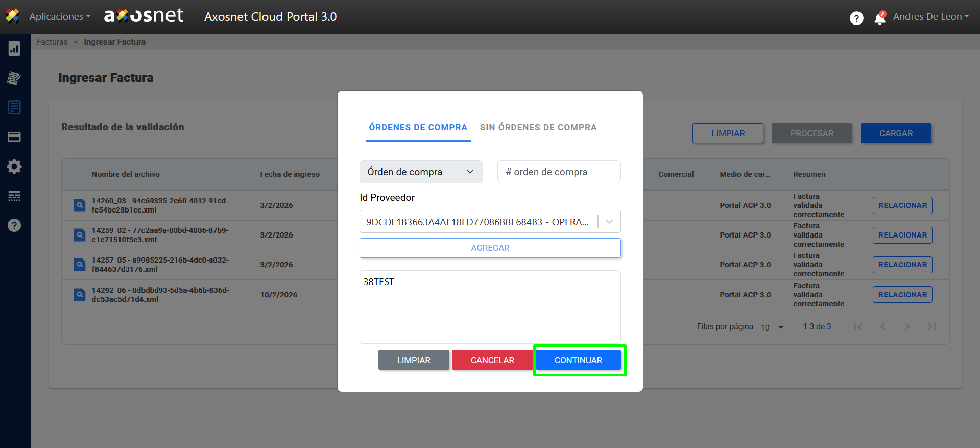
Task: Open the Aplicaciones menu
Action: 59,17
